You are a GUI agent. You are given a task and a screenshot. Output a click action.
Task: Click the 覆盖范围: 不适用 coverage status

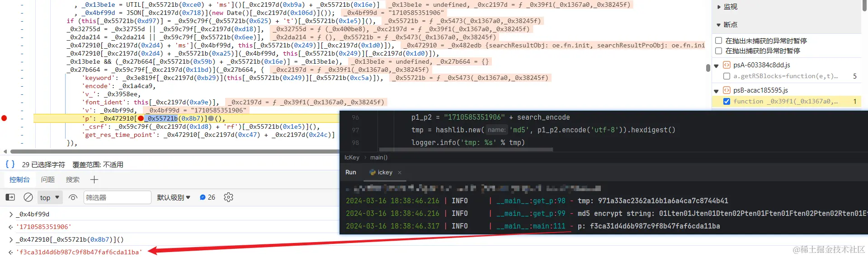click(98, 164)
